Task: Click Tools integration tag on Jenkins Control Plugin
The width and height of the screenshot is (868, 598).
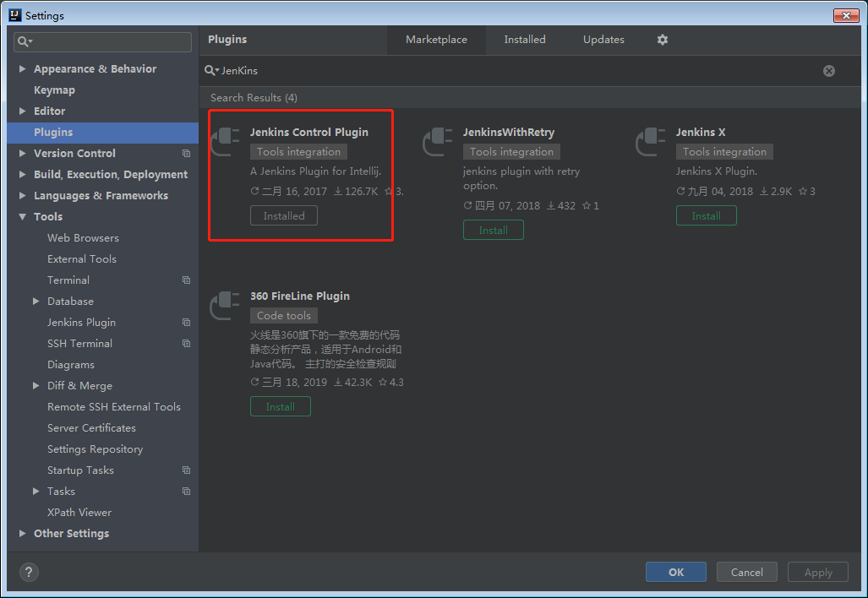Action: (298, 151)
